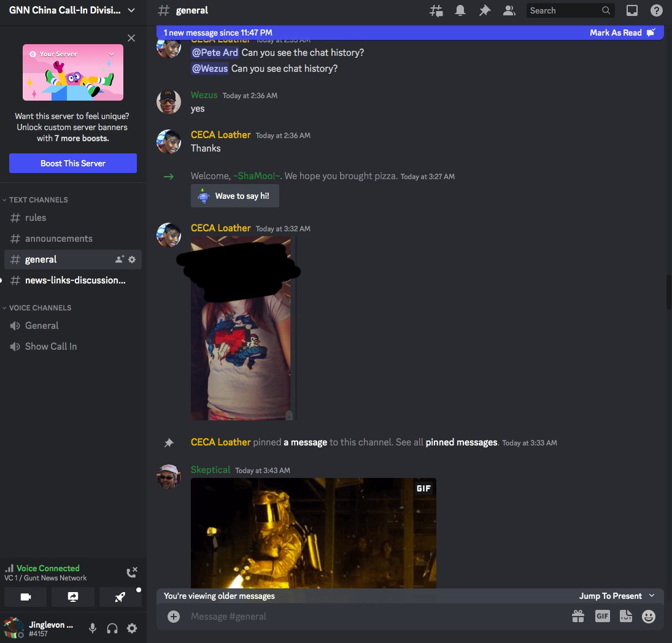The image size is (672, 643).
Task: Click Wave to say hi button
Action: pyautogui.click(x=235, y=196)
